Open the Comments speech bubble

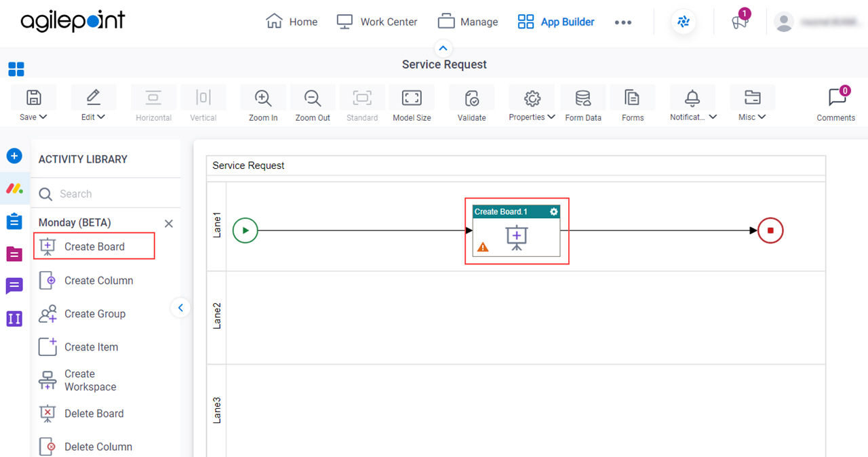[x=836, y=98]
